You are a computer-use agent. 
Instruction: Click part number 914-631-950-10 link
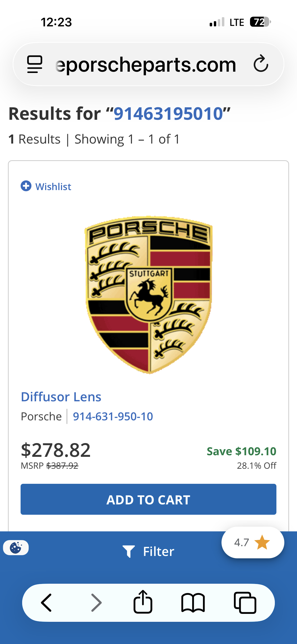coord(113,416)
